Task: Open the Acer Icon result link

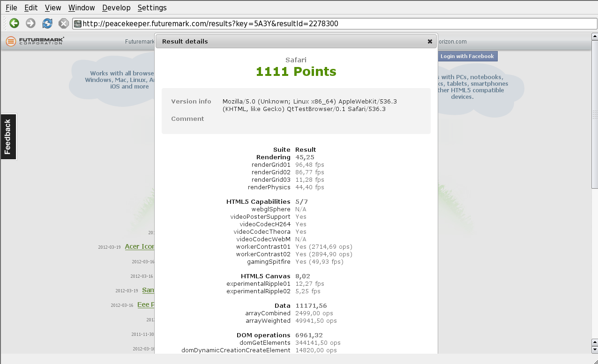Action: (140, 246)
